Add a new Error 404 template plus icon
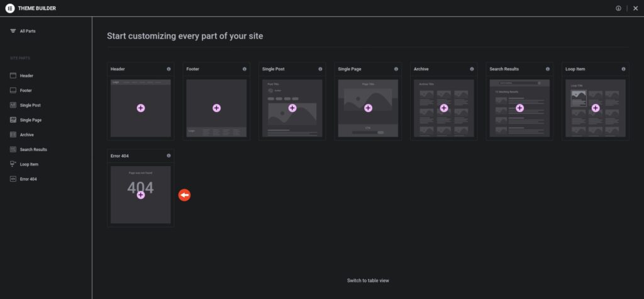Viewport: 644px width, 299px height. (x=141, y=195)
